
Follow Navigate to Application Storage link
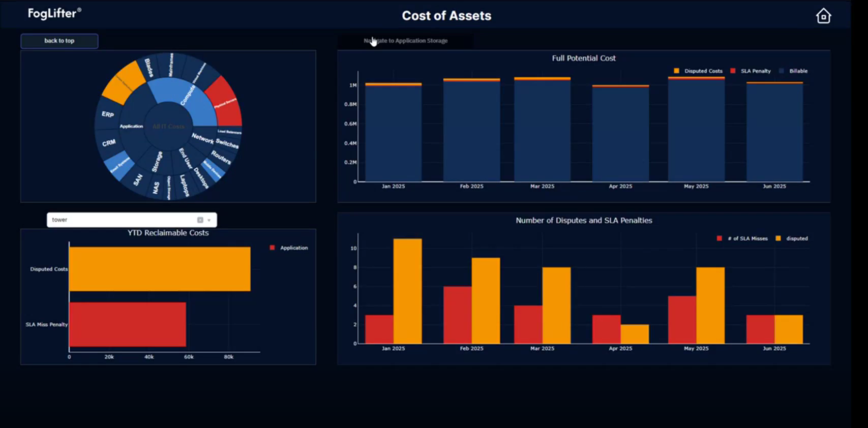pyautogui.click(x=406, y=41)
